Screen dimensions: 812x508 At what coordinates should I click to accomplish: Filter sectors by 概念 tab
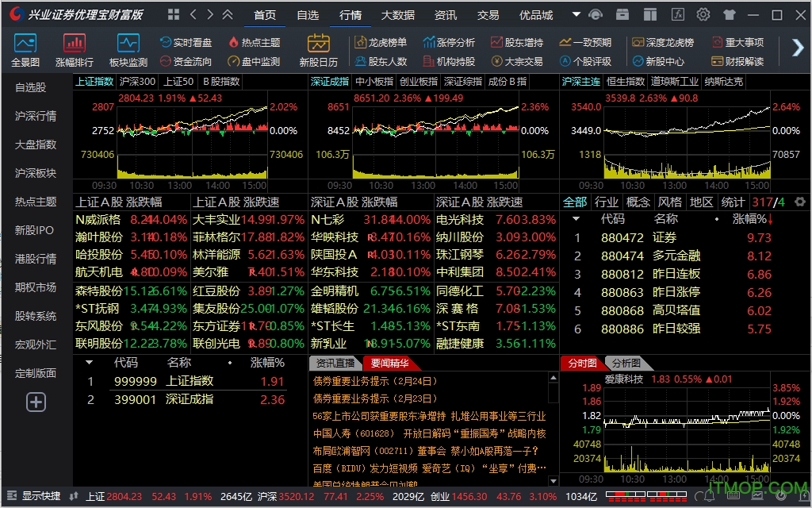(x=638, y=202)
